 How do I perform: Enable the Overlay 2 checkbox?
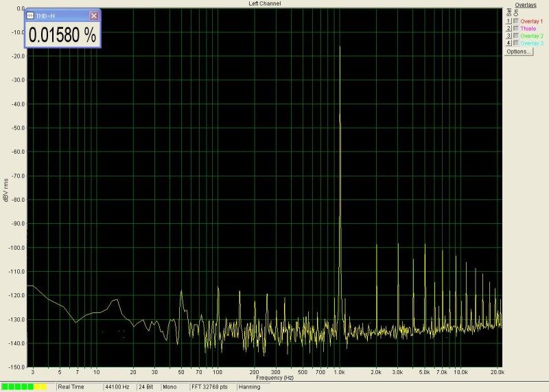(x=516, y=36)
